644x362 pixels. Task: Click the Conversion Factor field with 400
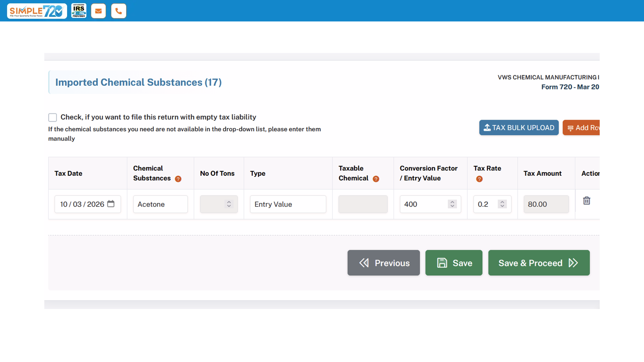(431, 204)
